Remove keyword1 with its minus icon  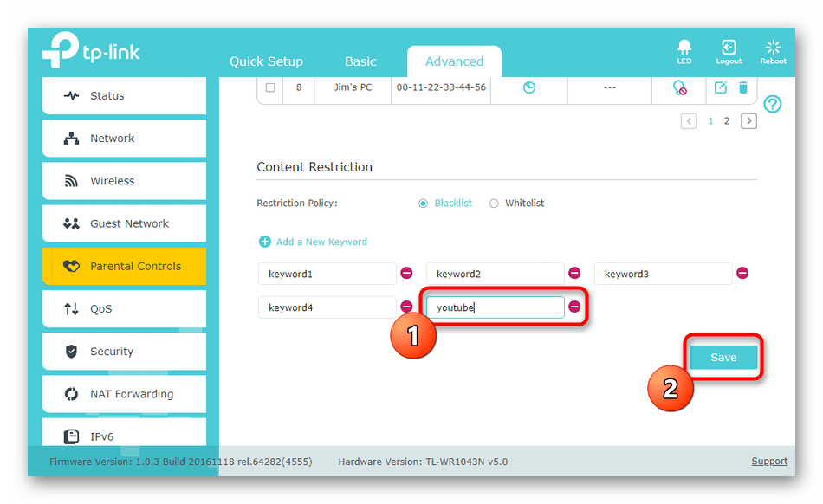(406, 274)
